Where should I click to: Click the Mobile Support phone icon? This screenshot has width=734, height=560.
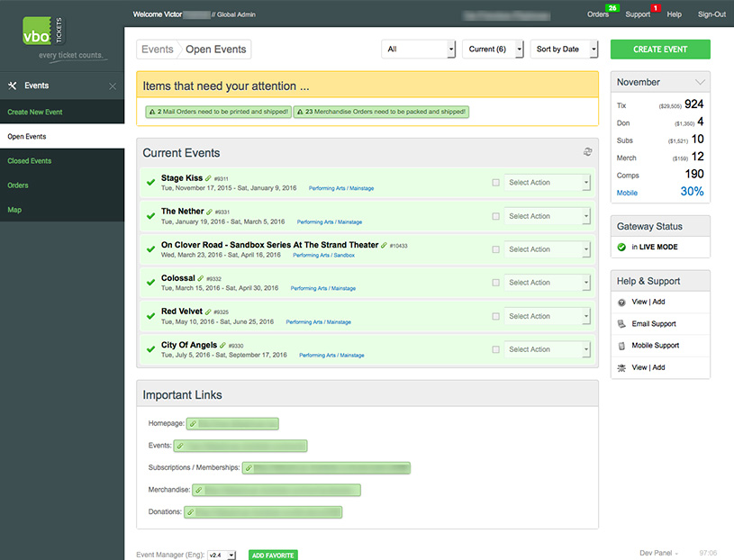coord(621,346)
